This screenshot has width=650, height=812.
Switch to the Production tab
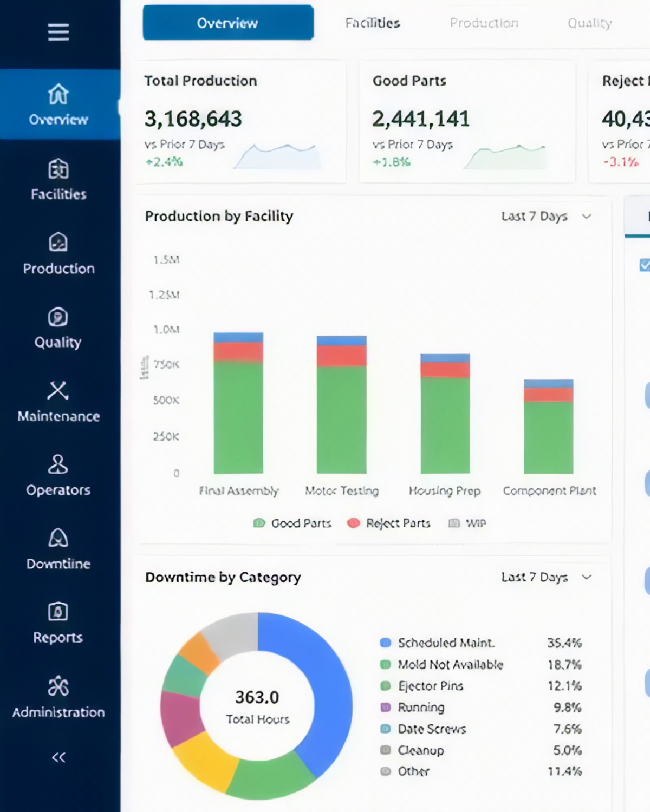(484, 23)
